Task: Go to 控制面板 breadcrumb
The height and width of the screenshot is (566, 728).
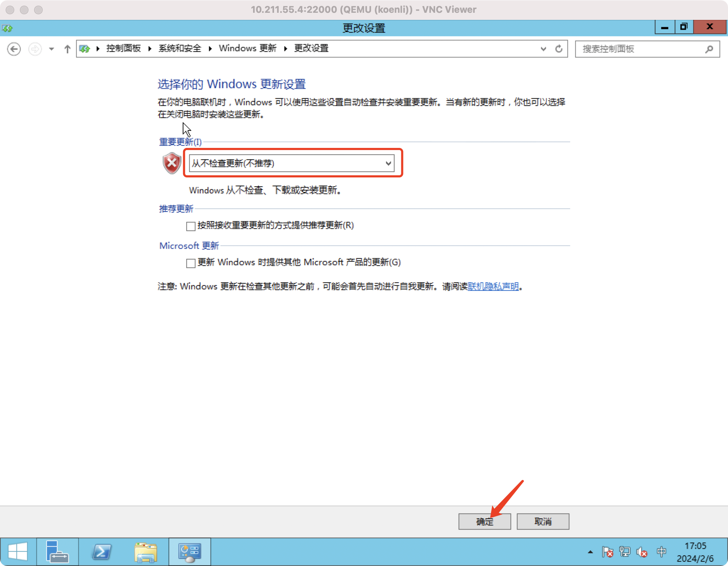Action: [123, 48]
